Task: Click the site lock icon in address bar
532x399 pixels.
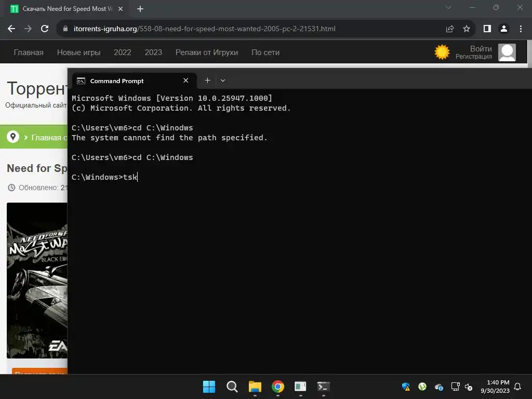Action: [x=65, y=29]
